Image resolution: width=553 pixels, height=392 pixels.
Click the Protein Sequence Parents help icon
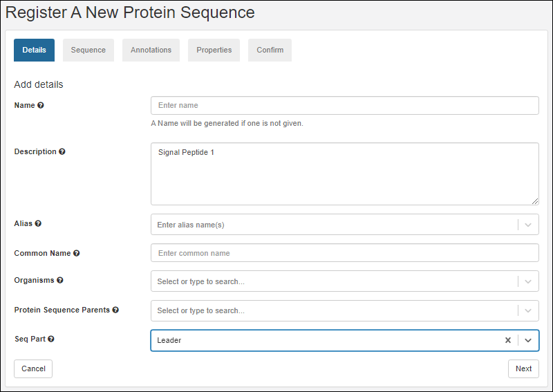pos(115,310)
